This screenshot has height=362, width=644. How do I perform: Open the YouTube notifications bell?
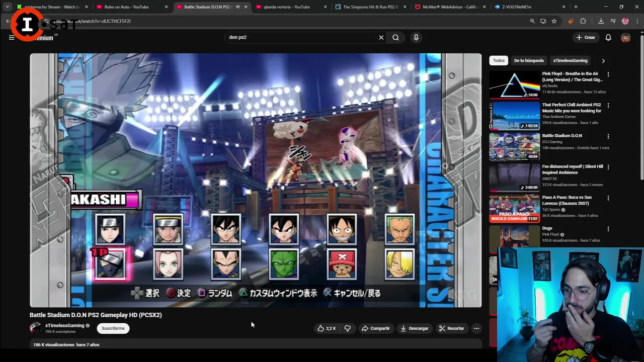(x=608, y=37)
